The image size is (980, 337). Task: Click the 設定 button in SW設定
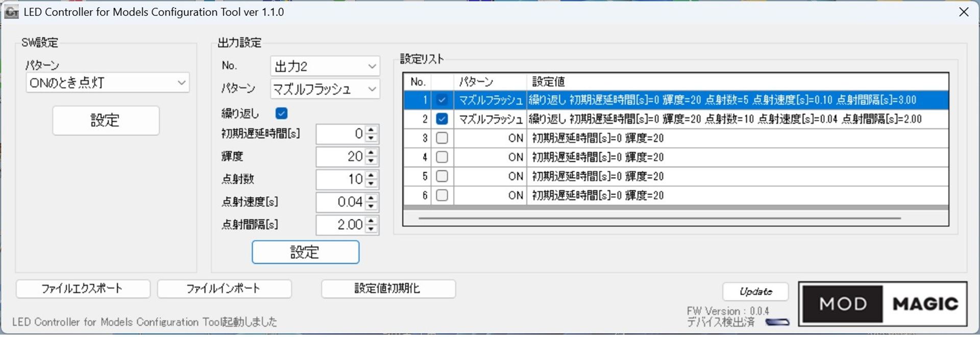click(106, 120)
